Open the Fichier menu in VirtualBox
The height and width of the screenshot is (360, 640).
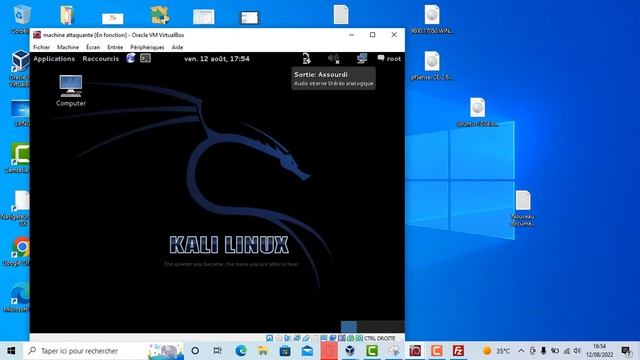(x=41, y=47)
